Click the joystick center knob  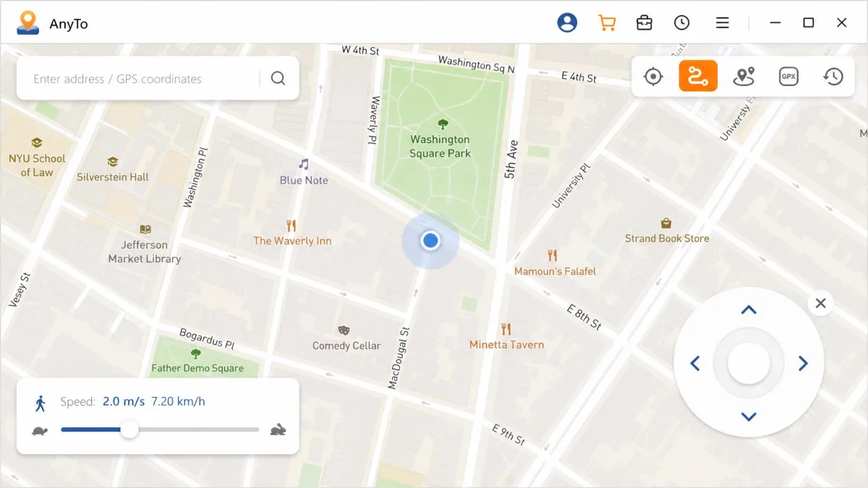(x=749, y=363)
